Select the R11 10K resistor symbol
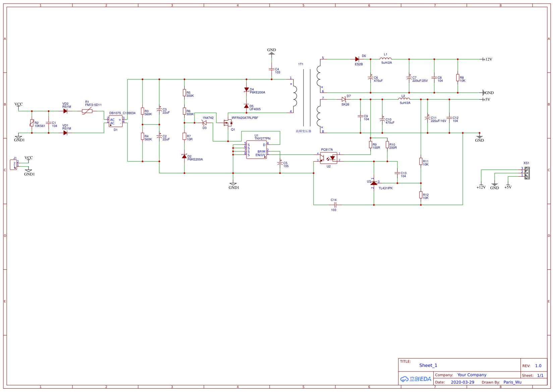 coord(421,161)
